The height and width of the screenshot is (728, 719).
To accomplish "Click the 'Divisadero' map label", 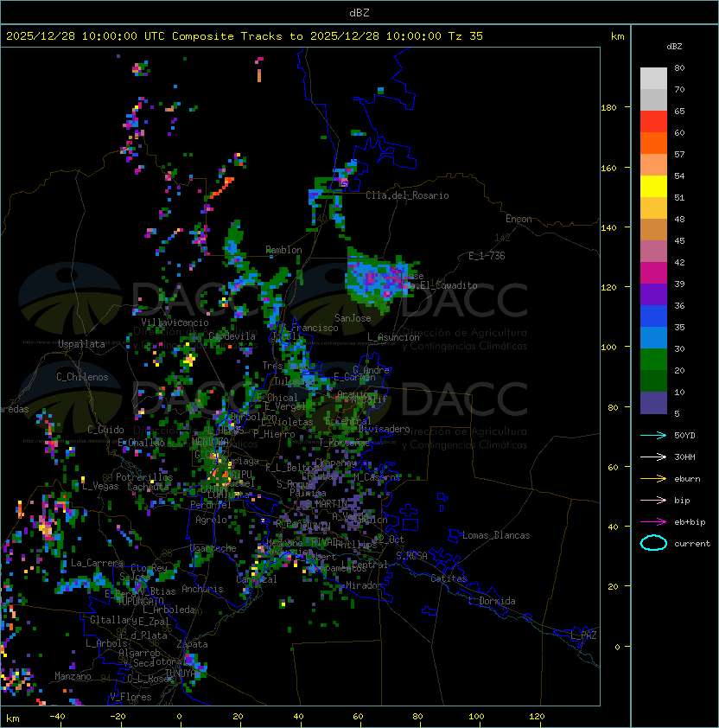I will 385,429.
